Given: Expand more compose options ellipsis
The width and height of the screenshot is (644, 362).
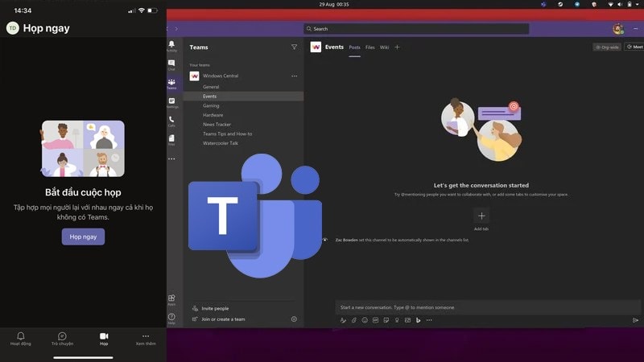Looking at the screenshot, I should [x=429, y=320].
